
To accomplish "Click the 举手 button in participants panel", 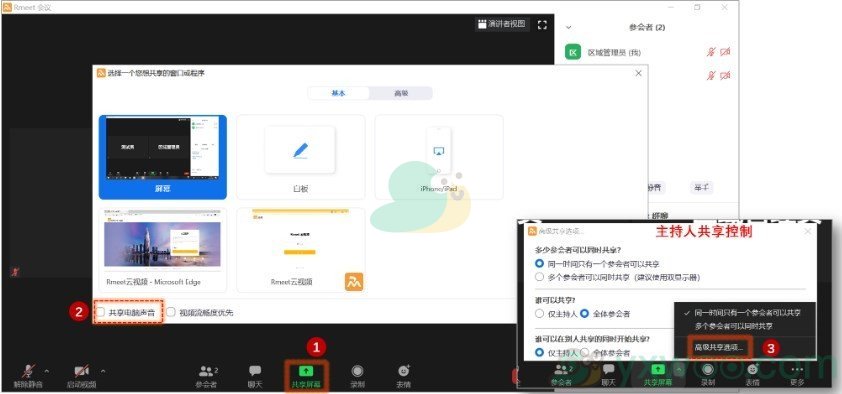I will pyautogui.click(x=701, y=187).
